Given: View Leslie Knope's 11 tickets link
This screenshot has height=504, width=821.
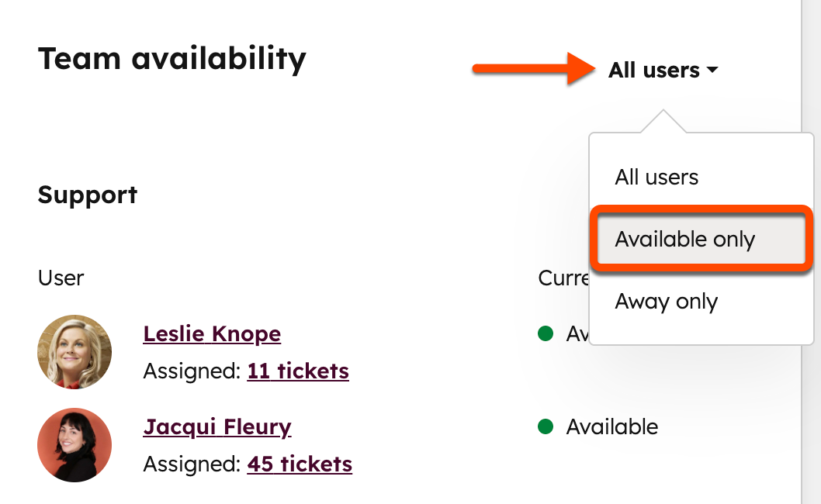Looking at the screenshot, I should point(298,371).
